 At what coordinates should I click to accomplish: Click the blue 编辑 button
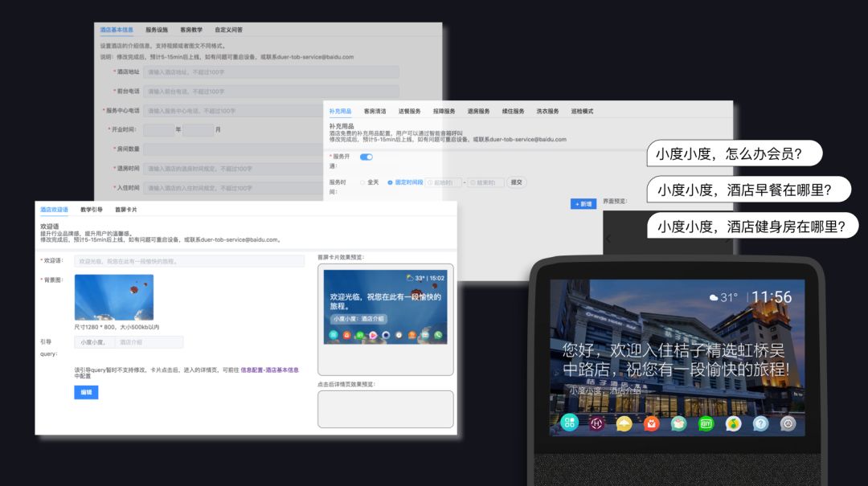click(86, 392)
